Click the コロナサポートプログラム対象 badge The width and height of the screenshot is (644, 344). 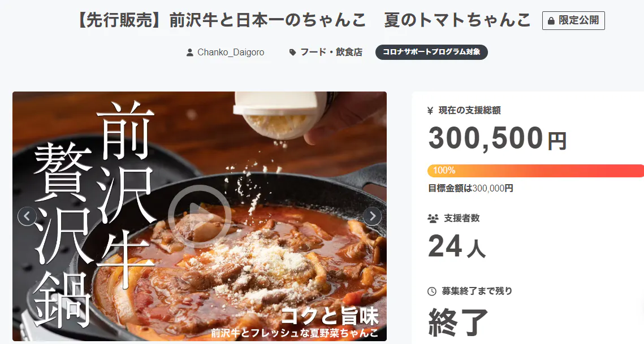click(431, 52)
